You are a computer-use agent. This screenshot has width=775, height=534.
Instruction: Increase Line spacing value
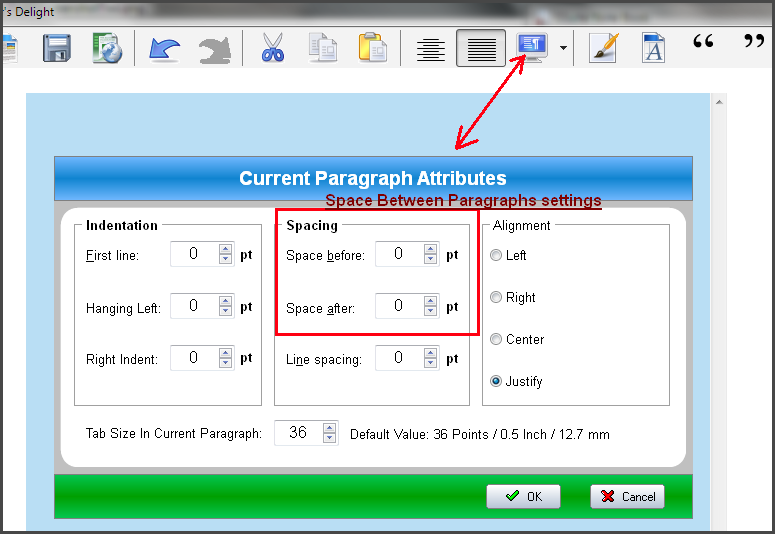point(431,353)
